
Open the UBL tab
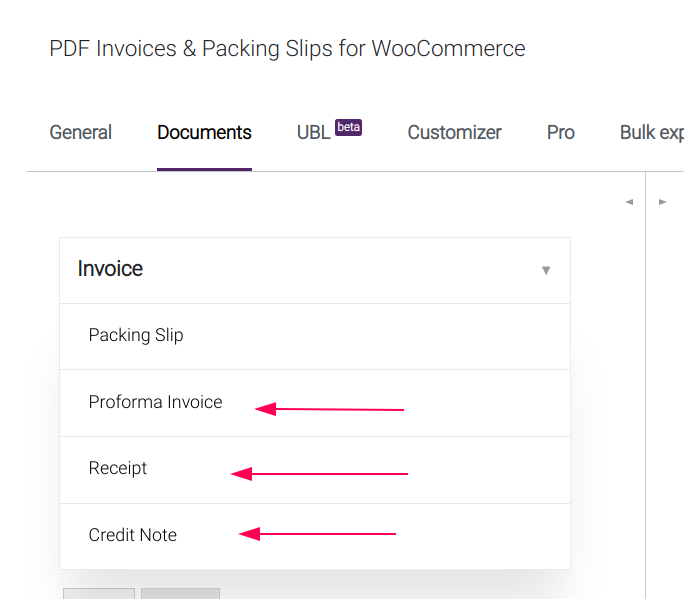pyautogui.click(x=313, y=133)
